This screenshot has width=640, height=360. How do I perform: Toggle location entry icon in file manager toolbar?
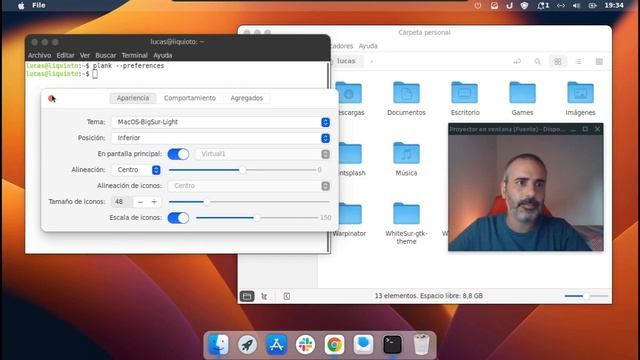click(517, 62)
